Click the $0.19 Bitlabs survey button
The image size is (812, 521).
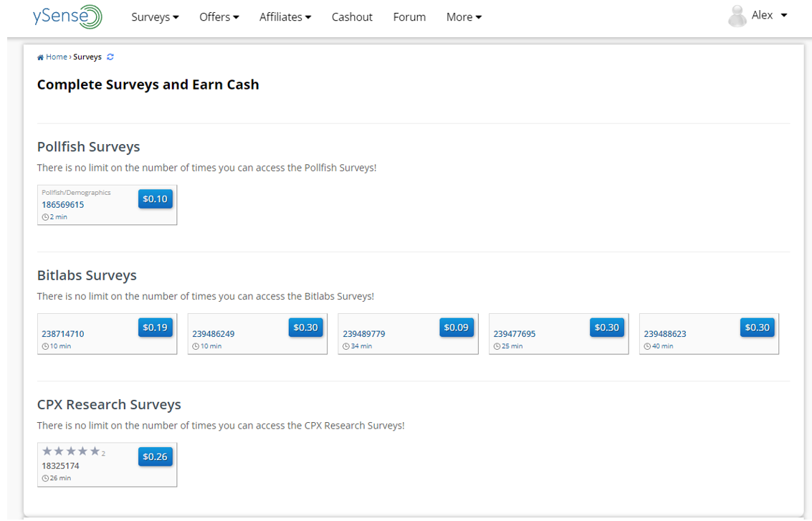tap(156, 328)
